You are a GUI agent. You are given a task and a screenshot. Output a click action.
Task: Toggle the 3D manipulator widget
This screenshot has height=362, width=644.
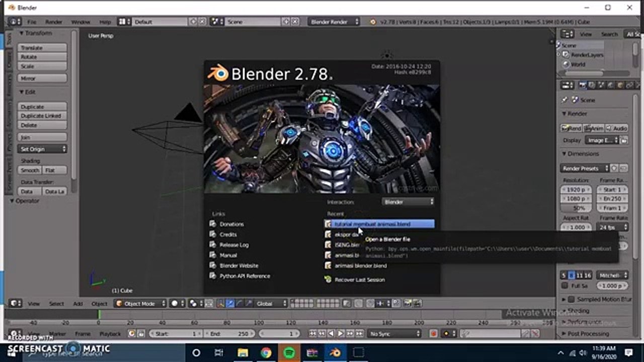221,303
